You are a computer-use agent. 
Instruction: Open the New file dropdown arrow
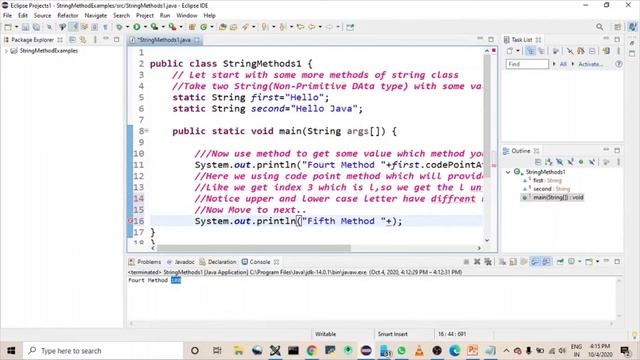16,27
